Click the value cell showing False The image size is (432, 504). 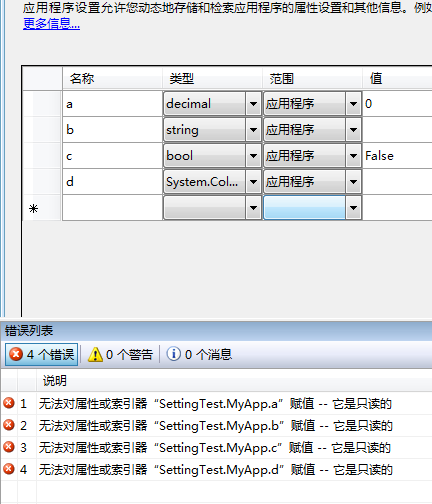397,156
